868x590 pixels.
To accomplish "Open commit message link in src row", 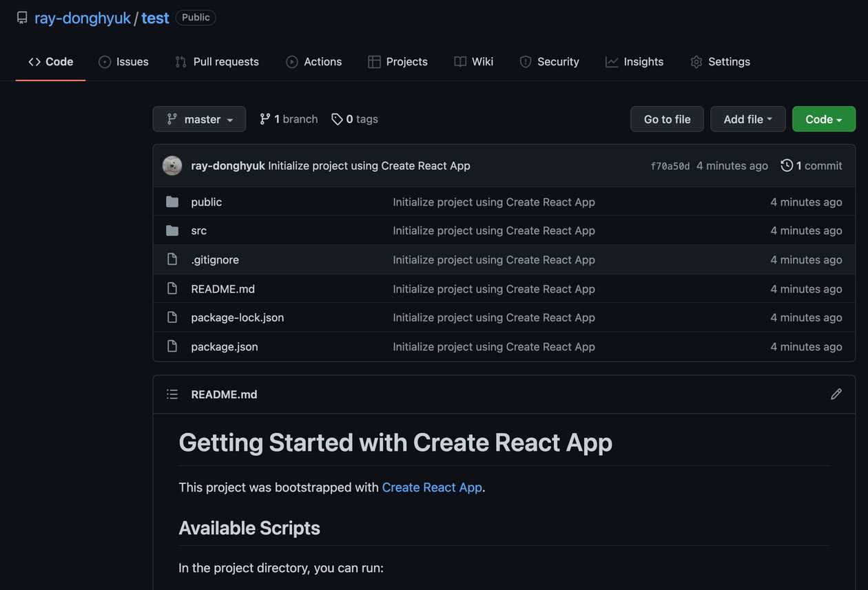I will click(494, 231).
